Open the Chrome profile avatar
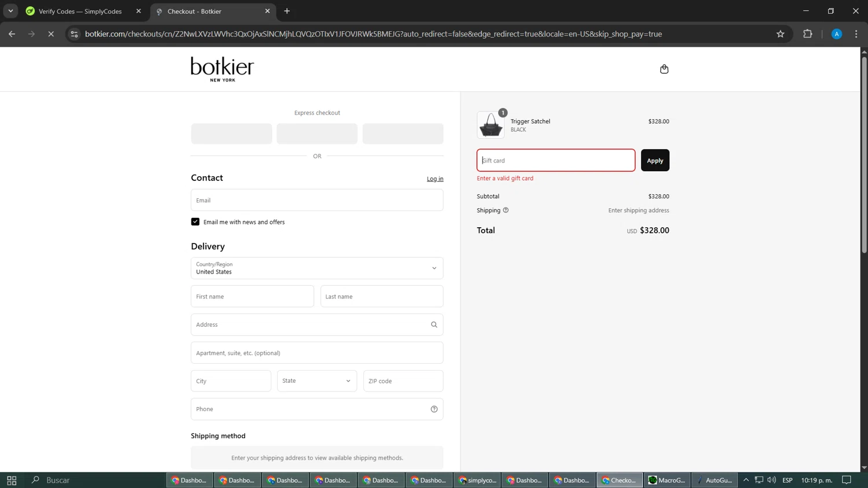868x488 pixels. coord(837,34)
